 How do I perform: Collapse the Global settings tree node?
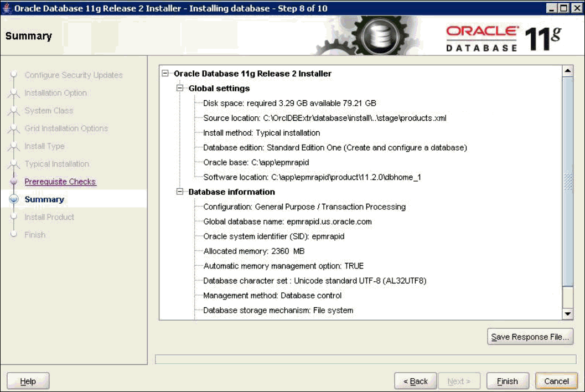pos(180,88)
